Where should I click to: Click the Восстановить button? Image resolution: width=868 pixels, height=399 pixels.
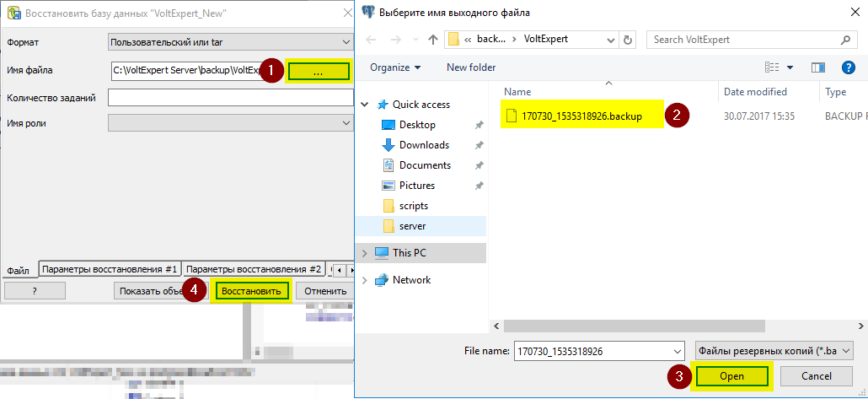tap(251, 291)
